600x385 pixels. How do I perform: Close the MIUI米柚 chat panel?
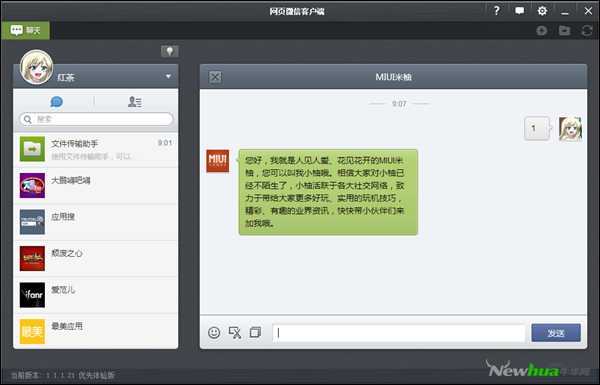pyautogui.click(x=215, y=77)
